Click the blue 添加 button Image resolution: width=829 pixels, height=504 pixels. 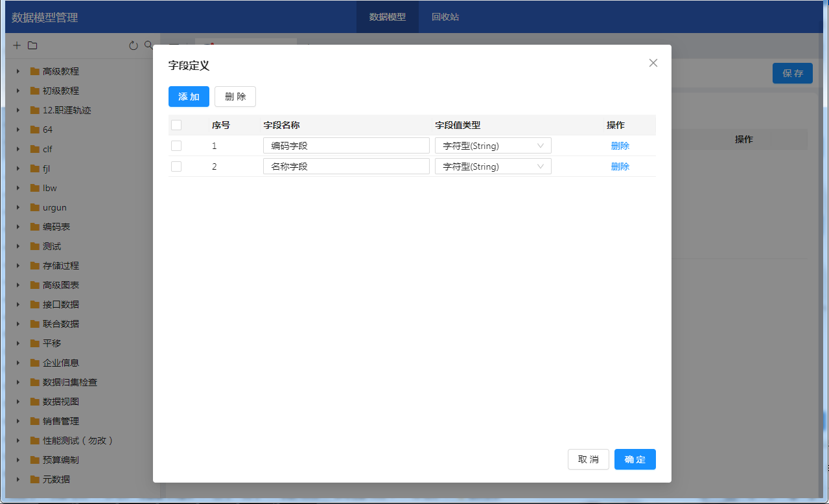click(x=189, y=97)
